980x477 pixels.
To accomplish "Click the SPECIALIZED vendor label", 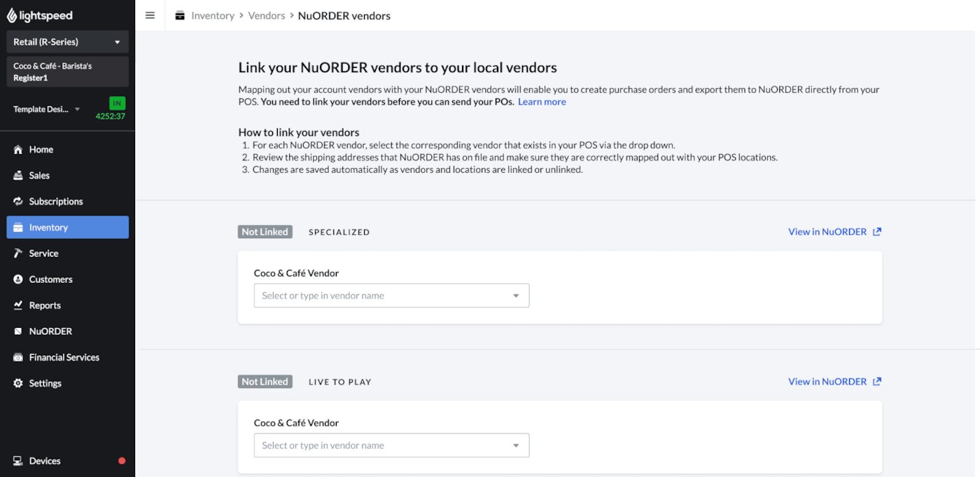I will pos(339,232).
